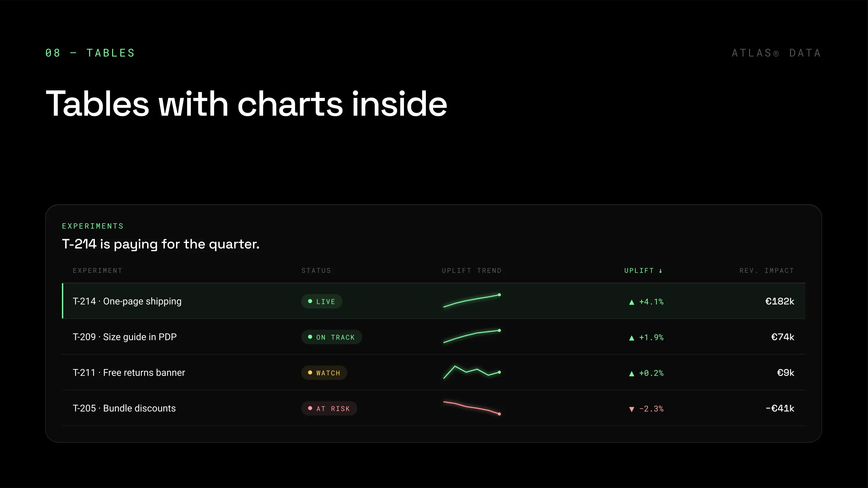Click the €9k revenue impact cell

(785, 373)
